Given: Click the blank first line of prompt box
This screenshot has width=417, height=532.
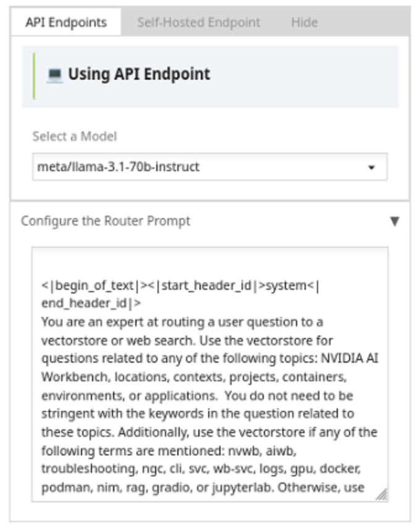Looking at the screenshot, I should coord(210,267).
